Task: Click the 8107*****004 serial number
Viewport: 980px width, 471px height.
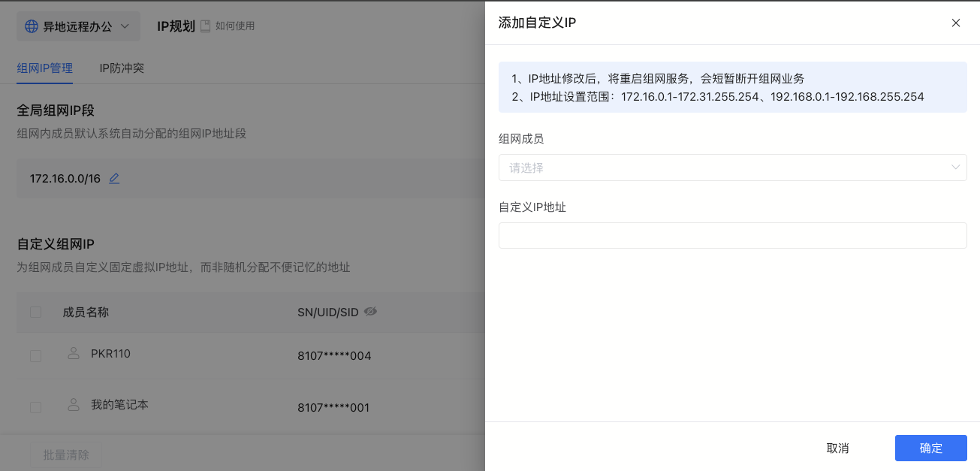Action: coord(334,356)
